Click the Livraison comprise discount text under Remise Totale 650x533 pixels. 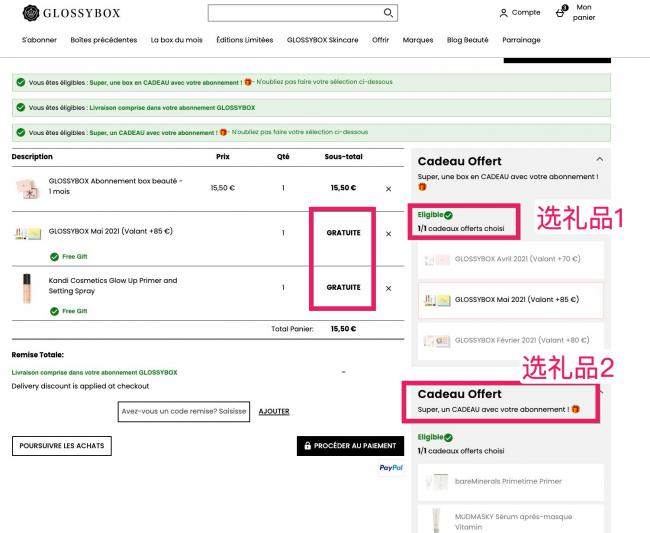95,373
